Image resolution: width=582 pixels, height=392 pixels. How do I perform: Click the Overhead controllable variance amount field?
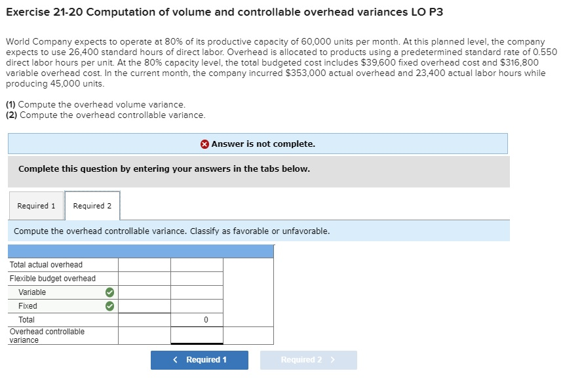point(197,335)
